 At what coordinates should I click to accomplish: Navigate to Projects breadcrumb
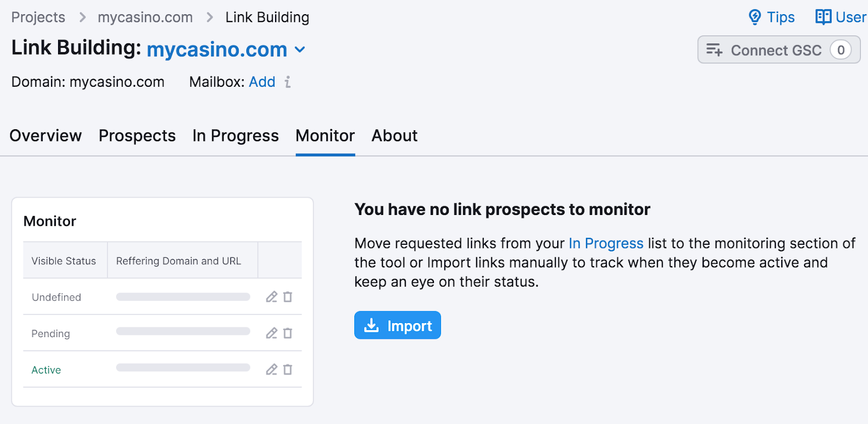tap(37, 17)
